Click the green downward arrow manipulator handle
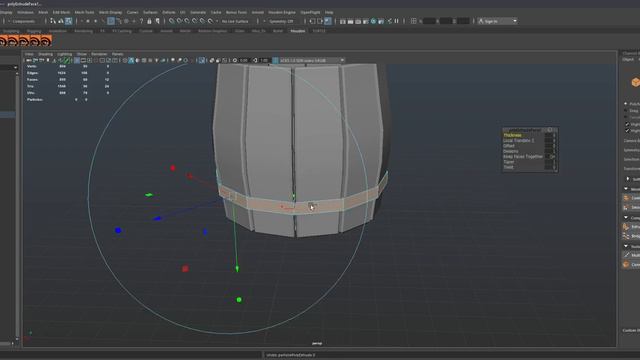Screen dimensions: 640x360 237,269
